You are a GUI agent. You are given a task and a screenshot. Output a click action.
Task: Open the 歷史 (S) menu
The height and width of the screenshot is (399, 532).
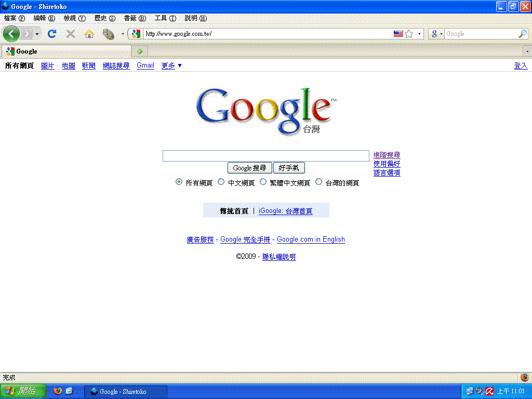[105, 18]
